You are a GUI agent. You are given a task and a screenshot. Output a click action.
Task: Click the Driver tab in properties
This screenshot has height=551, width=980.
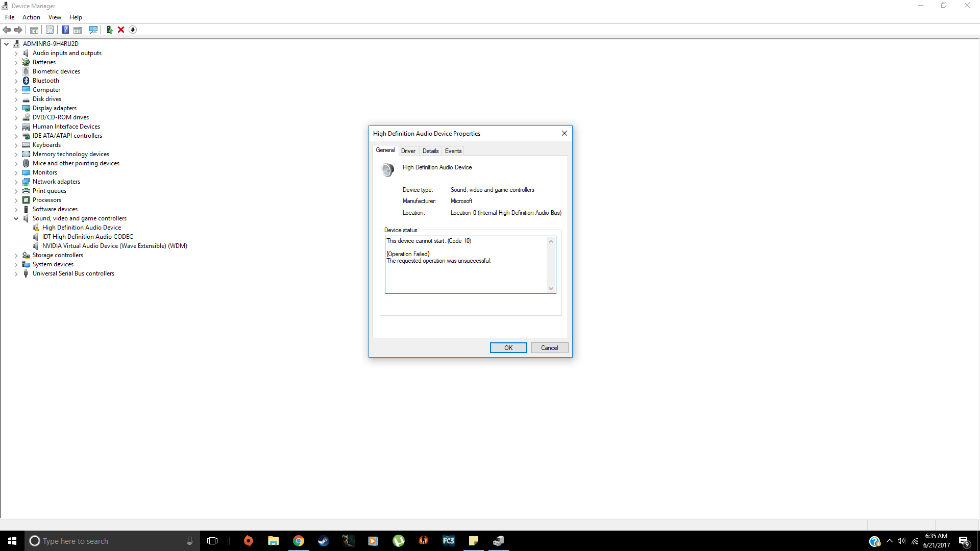click(408, 151)
